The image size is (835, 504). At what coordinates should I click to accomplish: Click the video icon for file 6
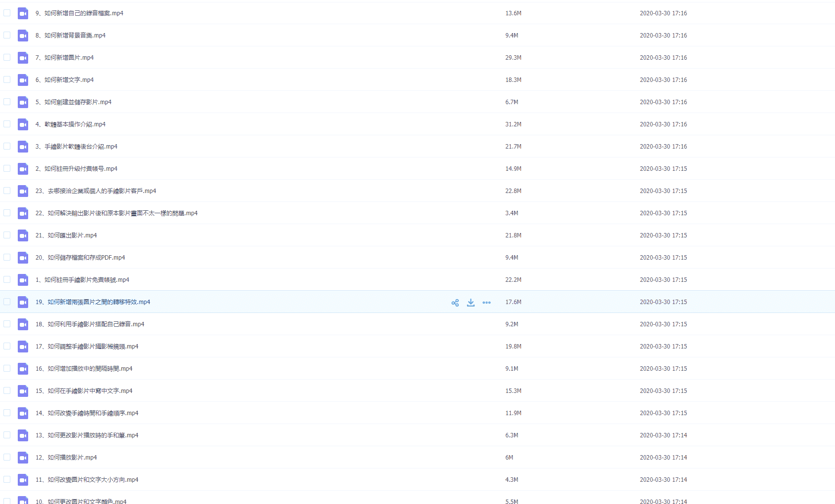[x=23, y=80]
